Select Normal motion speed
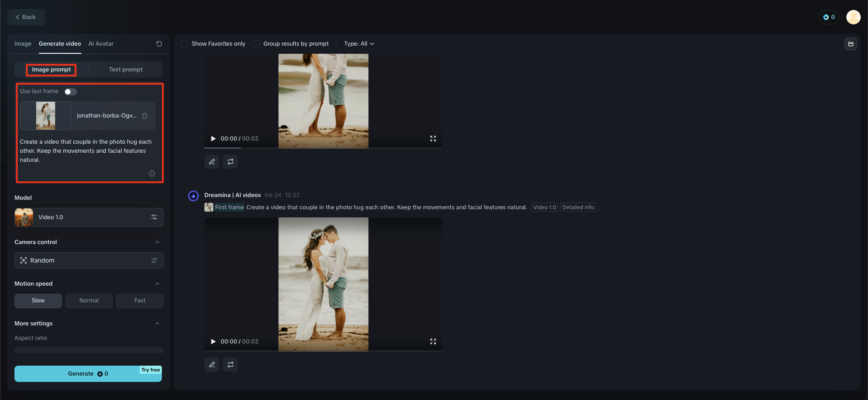This screenshot has width=868, height=400. coord(89,301)
